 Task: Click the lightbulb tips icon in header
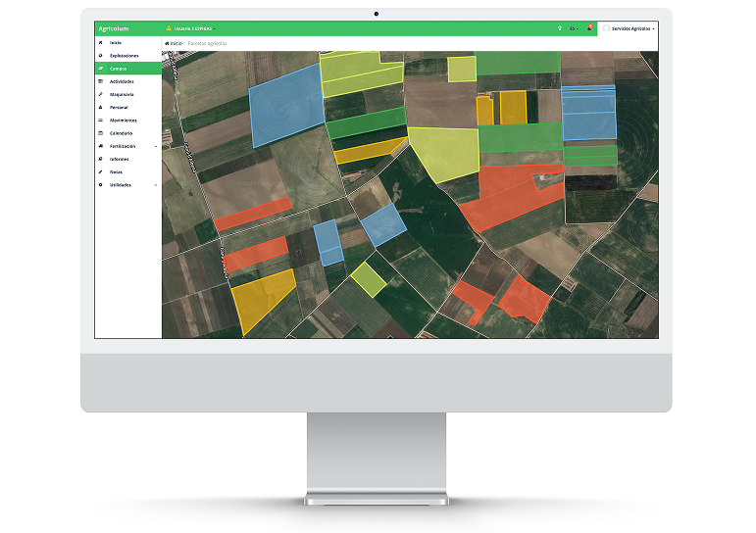pos(560,28)
